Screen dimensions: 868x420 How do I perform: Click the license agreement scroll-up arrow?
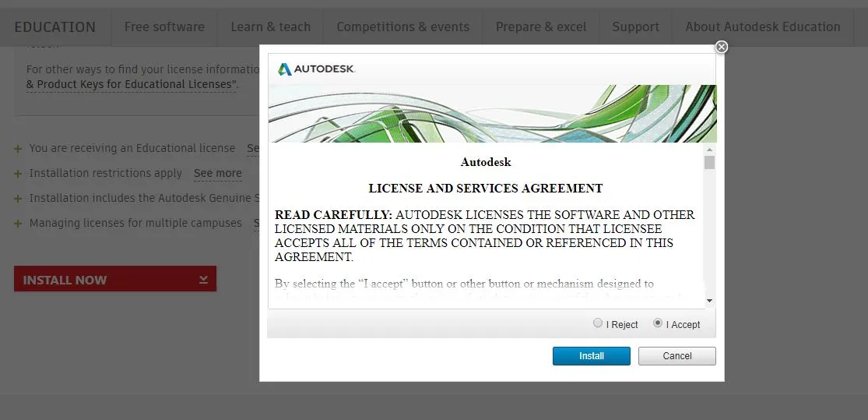pos(709,149)
